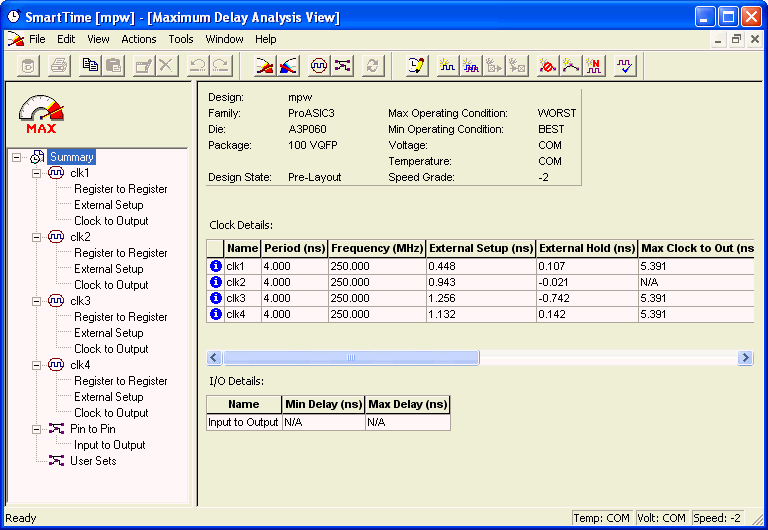
Task: Click the Speed: -2 status bar entry
Action: 717,518
